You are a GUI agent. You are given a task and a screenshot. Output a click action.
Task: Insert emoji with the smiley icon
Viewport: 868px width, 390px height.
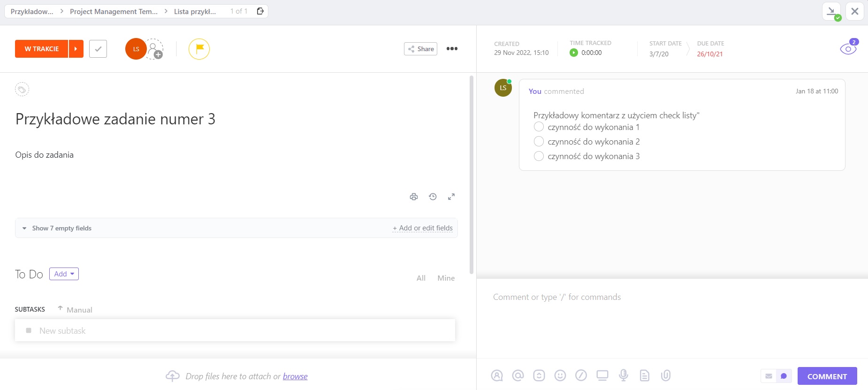pyautogui.click(x=560, y=375)
